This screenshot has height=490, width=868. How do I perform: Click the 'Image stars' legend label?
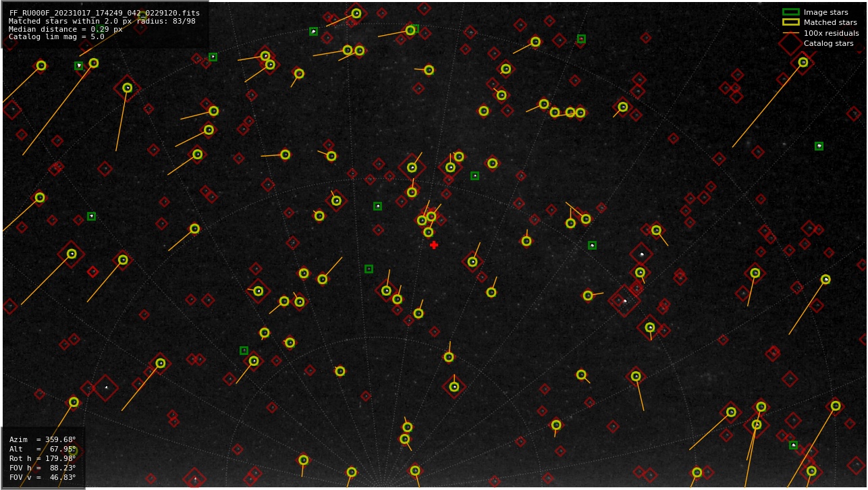tap(825, 12)
